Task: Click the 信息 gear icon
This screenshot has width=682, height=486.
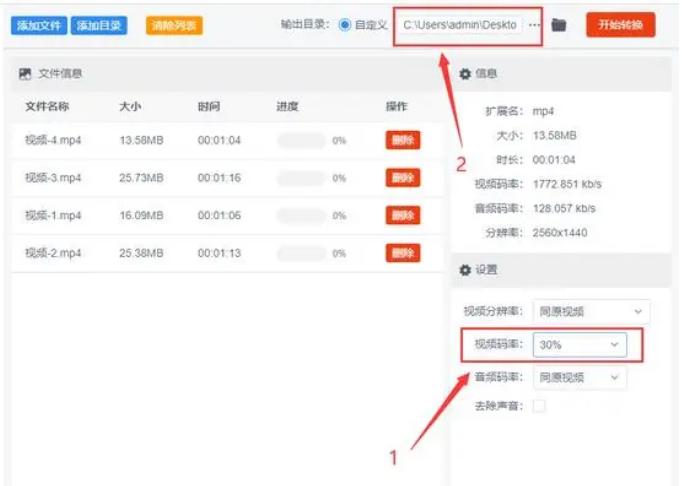Action: [x=465, y=74]
